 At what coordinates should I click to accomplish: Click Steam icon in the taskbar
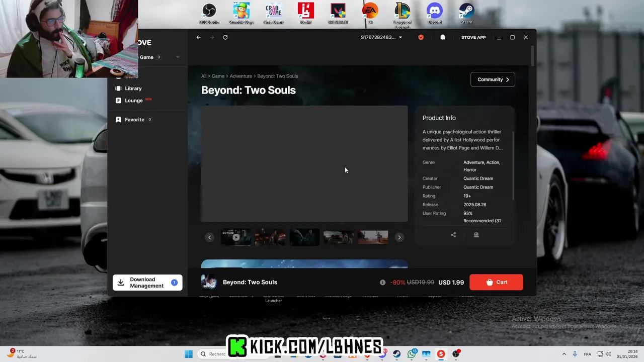point(397,354)
